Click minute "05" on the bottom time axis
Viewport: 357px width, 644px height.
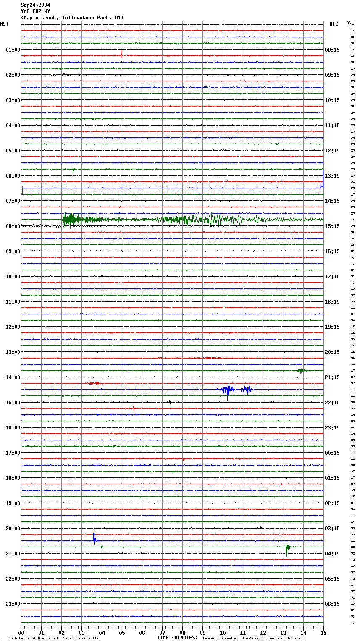(122, 633)
